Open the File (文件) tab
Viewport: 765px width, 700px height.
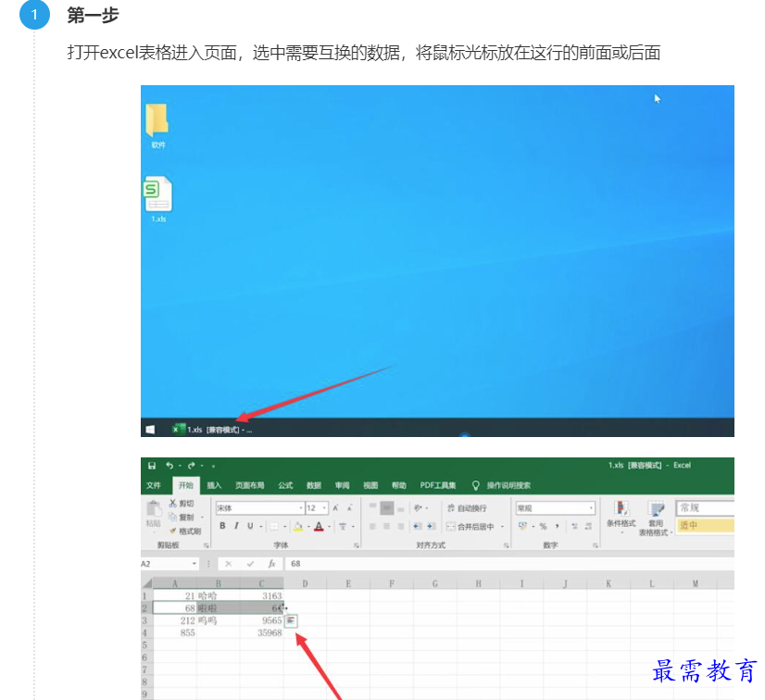click(x=154, y=485)
